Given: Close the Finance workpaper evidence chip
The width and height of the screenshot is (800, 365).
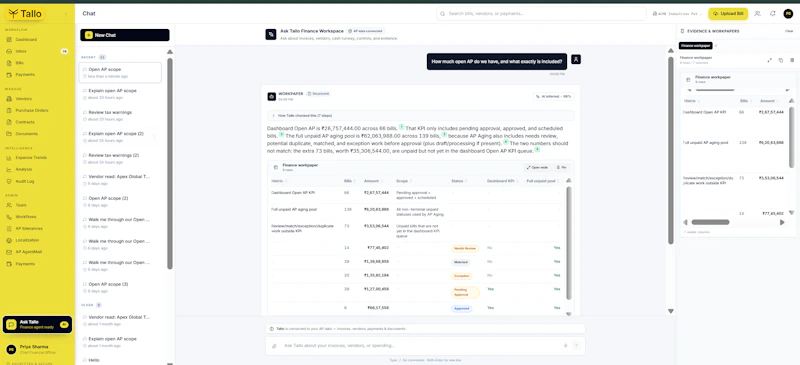Looking at the screenshot, I should coord(716,46).
